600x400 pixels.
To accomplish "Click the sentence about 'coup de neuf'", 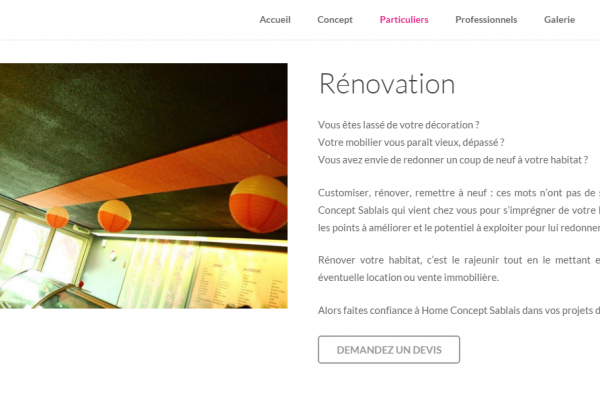I will (453, 160).
